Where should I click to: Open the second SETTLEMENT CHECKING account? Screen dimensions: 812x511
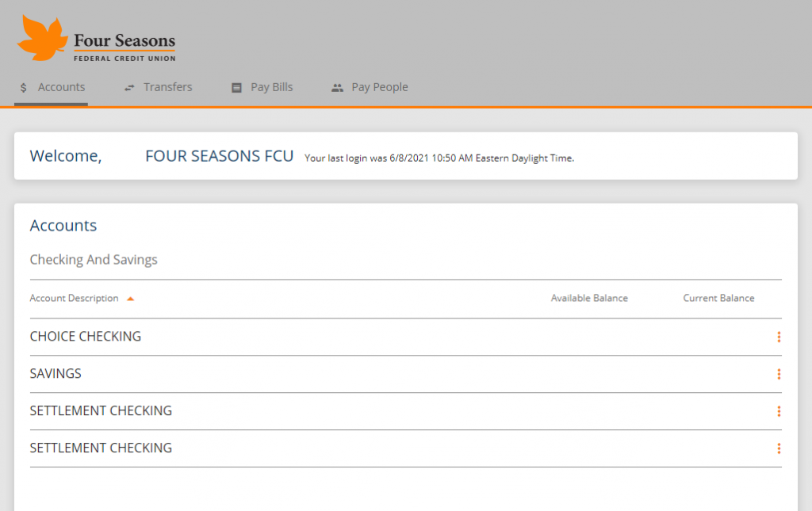101,448
